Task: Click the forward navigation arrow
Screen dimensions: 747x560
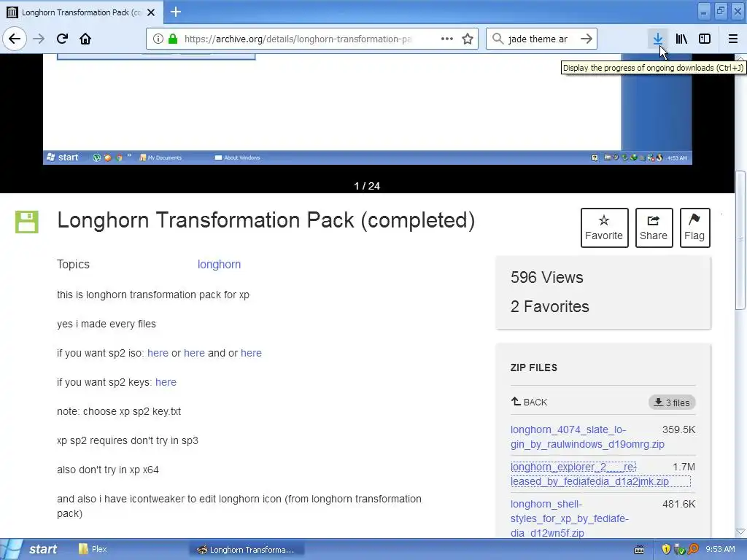Action: tap(39, 39)
